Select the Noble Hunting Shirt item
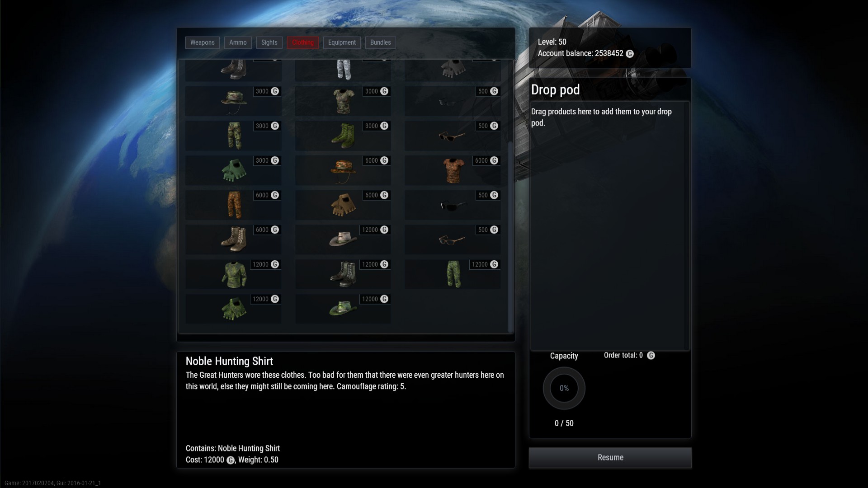The height and width of the screenshot is (488, 868). [x=233, y=274]
